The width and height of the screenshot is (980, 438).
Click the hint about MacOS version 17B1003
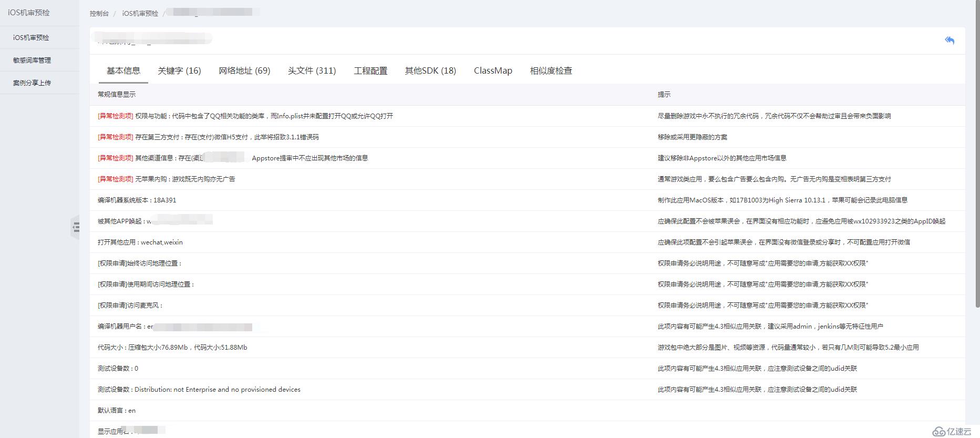782,200
